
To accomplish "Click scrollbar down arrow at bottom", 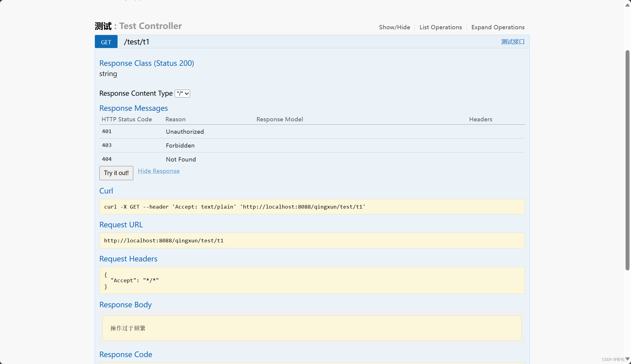I will [x=627, y=359].
